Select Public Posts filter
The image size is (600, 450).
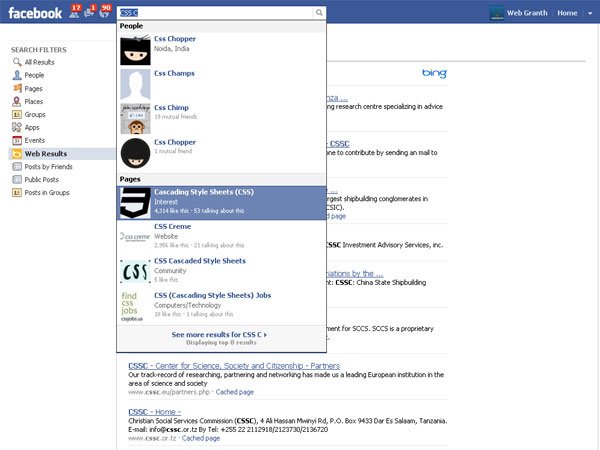click(x=41, y=179)
